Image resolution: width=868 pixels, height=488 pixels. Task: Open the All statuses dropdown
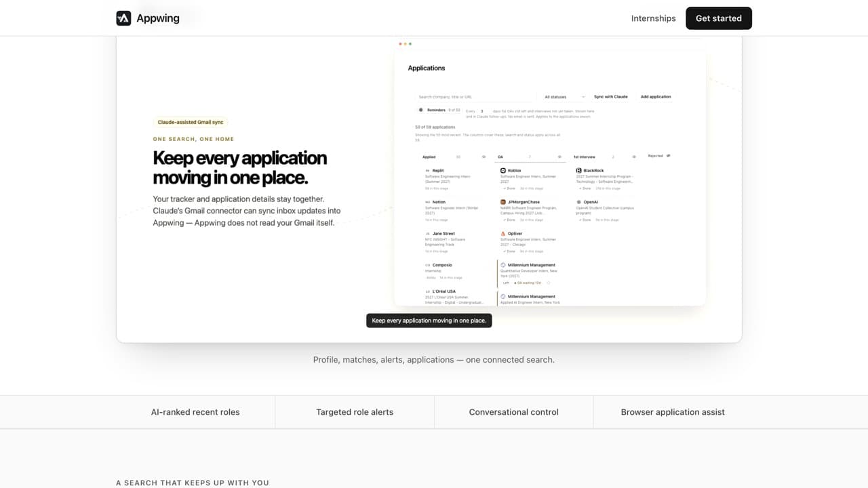pos(564,97)
